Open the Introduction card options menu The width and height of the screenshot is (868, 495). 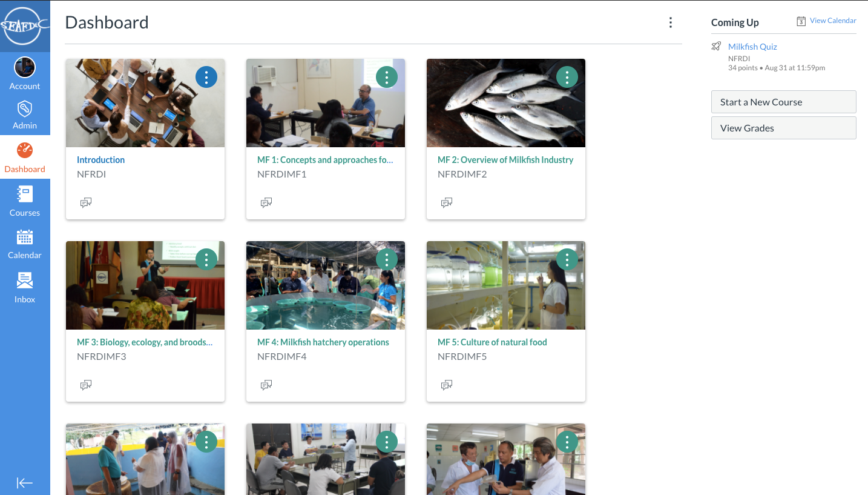coord(206,78)
